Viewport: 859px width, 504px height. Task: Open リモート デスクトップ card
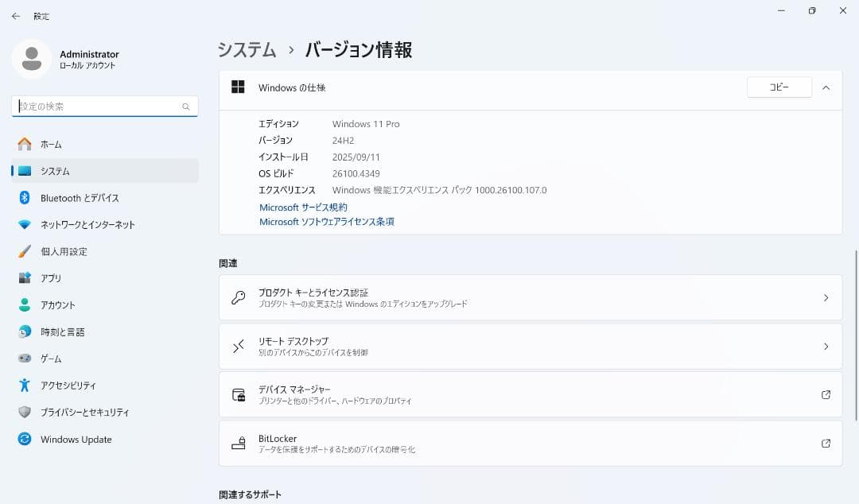coord(531,347)
